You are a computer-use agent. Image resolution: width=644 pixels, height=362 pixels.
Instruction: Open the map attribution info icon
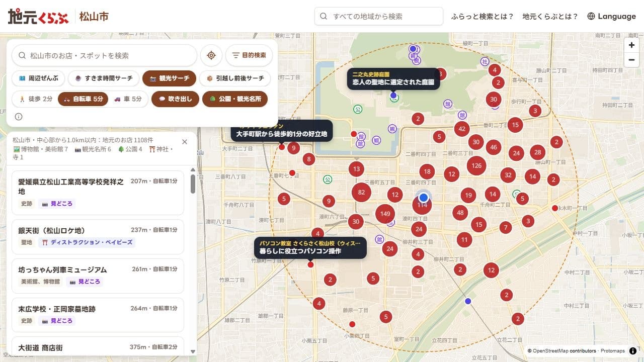pos(633,351)
